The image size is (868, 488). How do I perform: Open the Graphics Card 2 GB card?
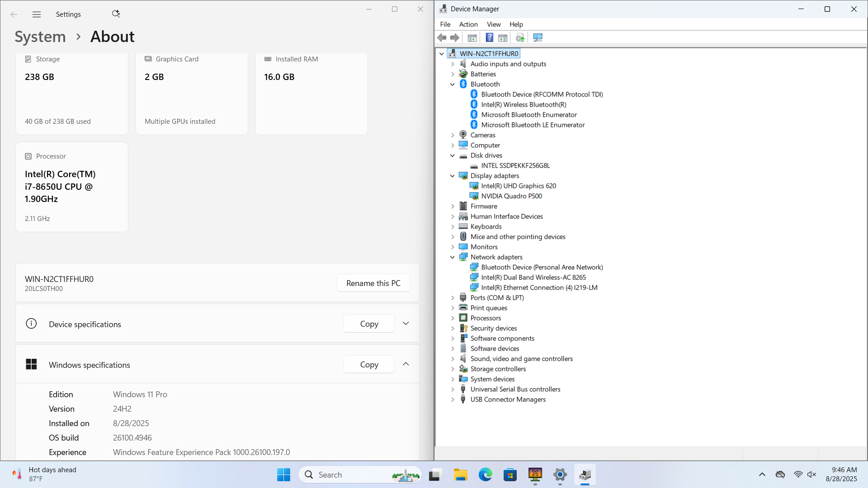click(x=192, y=94)
